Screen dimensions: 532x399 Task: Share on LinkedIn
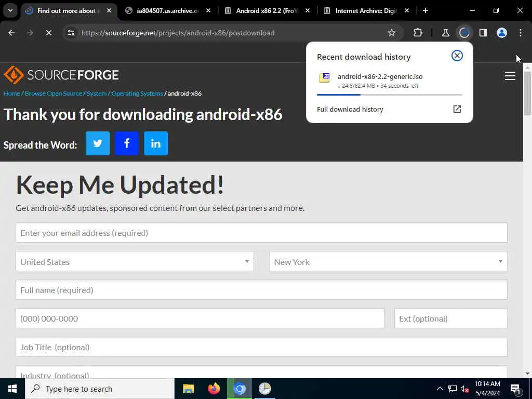click(156, 143)
